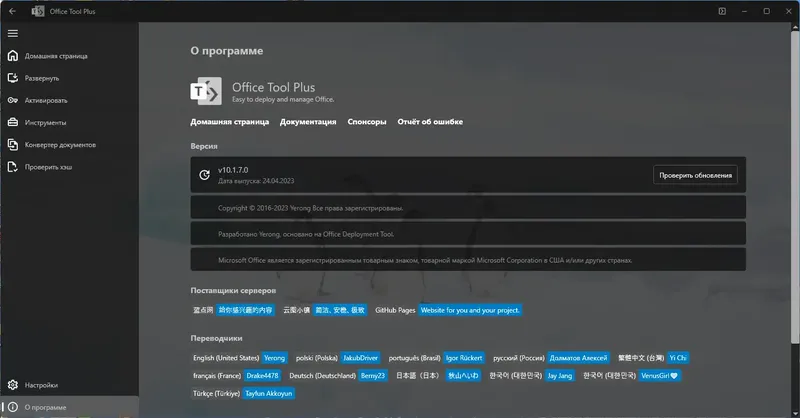
Task: Click the title bar Office Tool Plus icon
Action: coord(38,11)
